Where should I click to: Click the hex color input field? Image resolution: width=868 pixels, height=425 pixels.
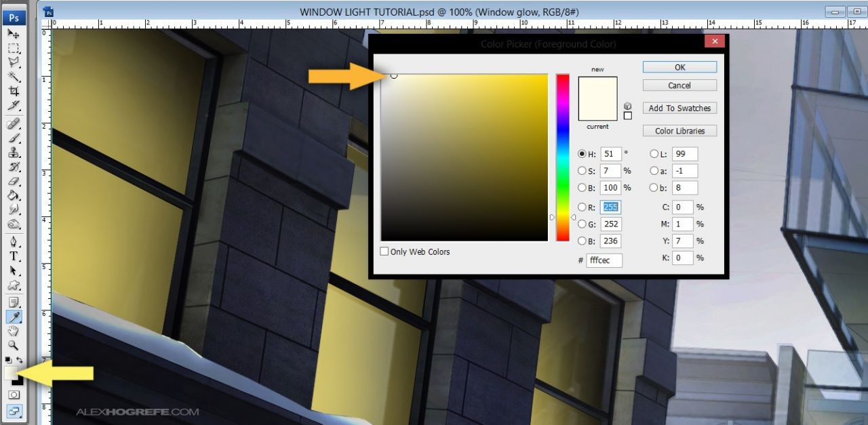(604, 260)
